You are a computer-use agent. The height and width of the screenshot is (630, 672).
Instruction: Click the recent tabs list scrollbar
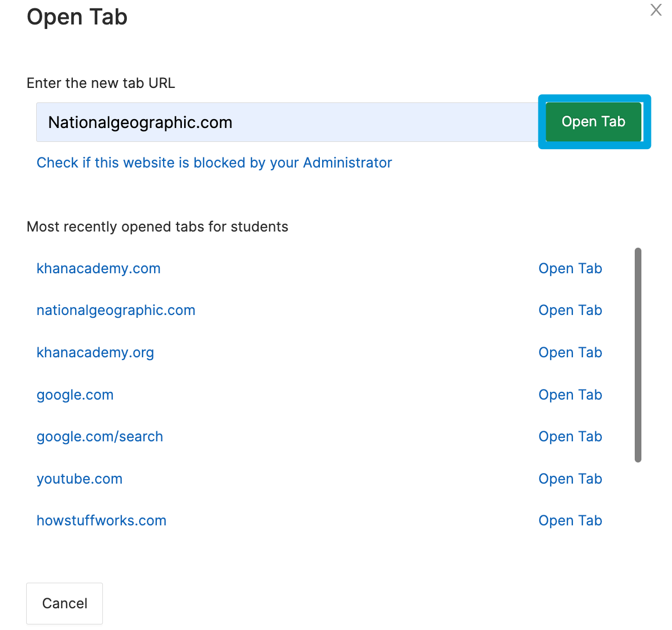coord(638,356)
